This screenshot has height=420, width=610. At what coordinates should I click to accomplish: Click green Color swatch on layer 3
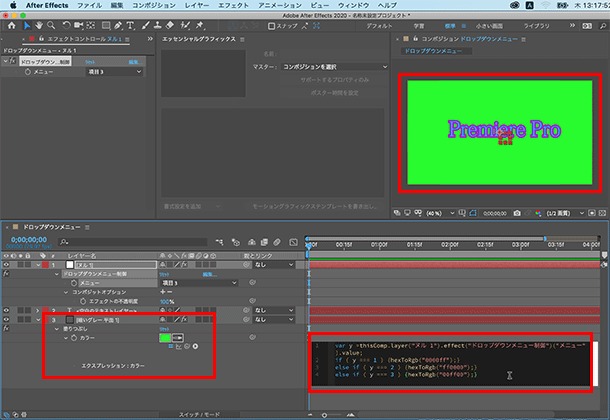[165, 338]
